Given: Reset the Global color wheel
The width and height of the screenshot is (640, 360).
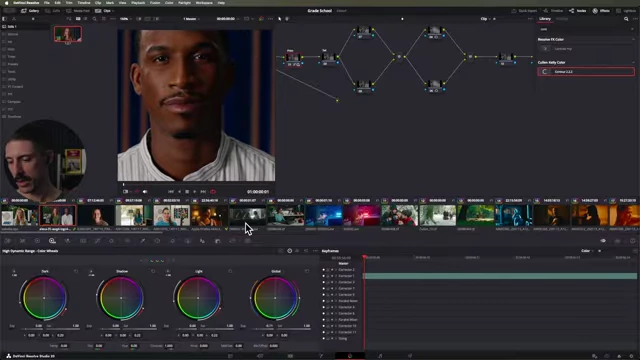Looking at the screenshot, I should (307, 271).
